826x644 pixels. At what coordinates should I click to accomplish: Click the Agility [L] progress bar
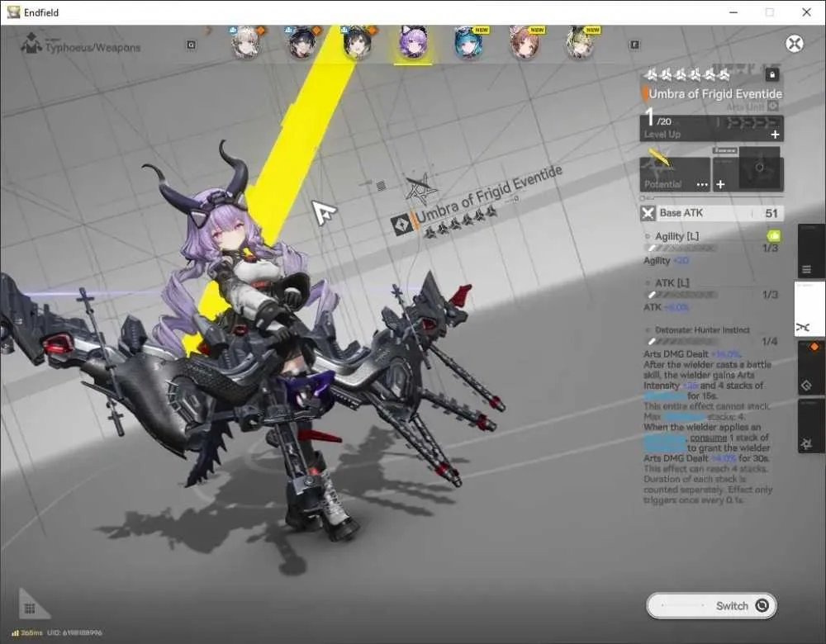[681, 248]
